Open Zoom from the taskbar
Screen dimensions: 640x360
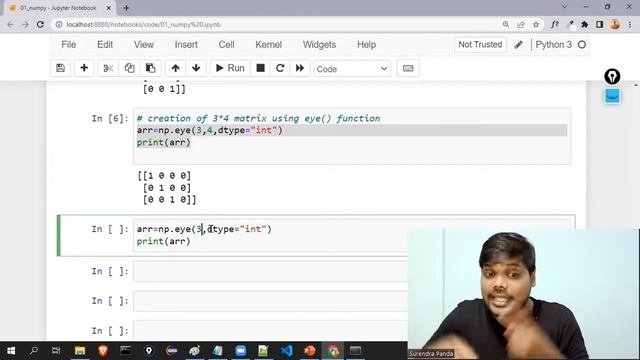[241, 351]
